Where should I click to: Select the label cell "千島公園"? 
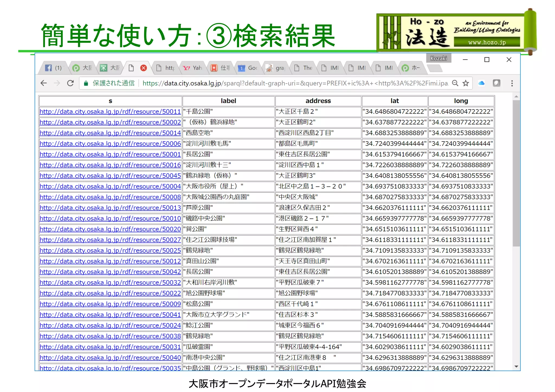click(x=228, y=112)
